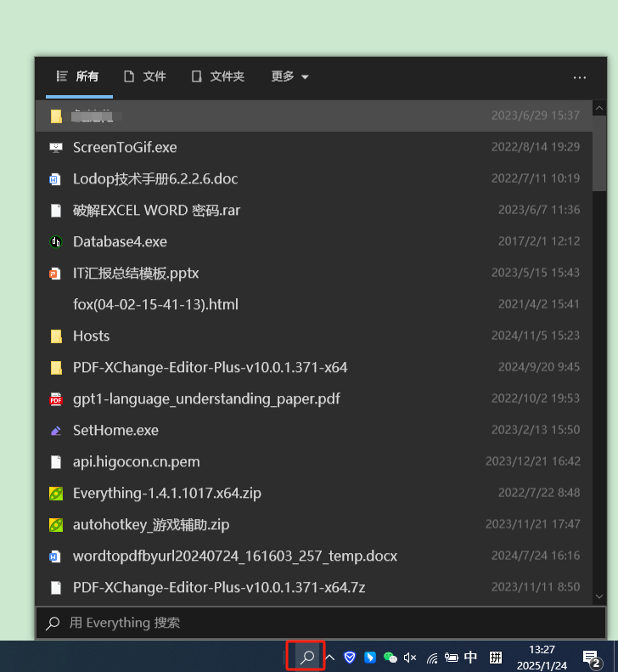Click the 2023/6/29 15:37 date entry

[536, 116]
